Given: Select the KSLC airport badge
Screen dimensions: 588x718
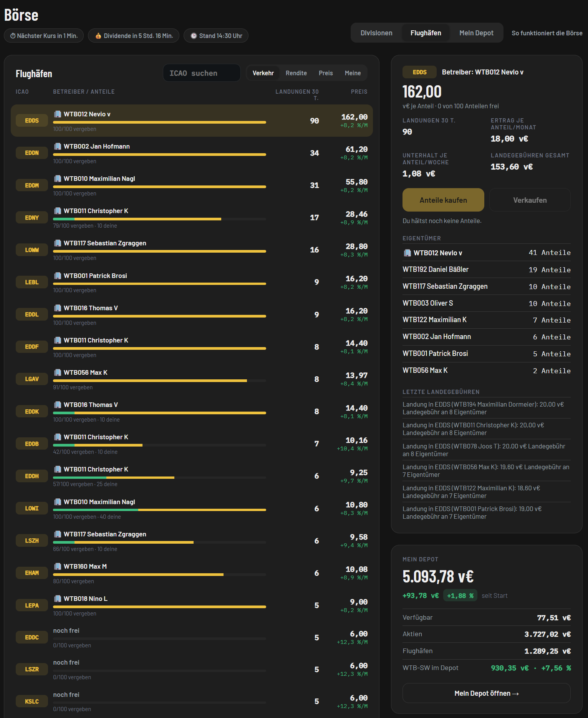Looking at the screenshot, I should [32, 701].
